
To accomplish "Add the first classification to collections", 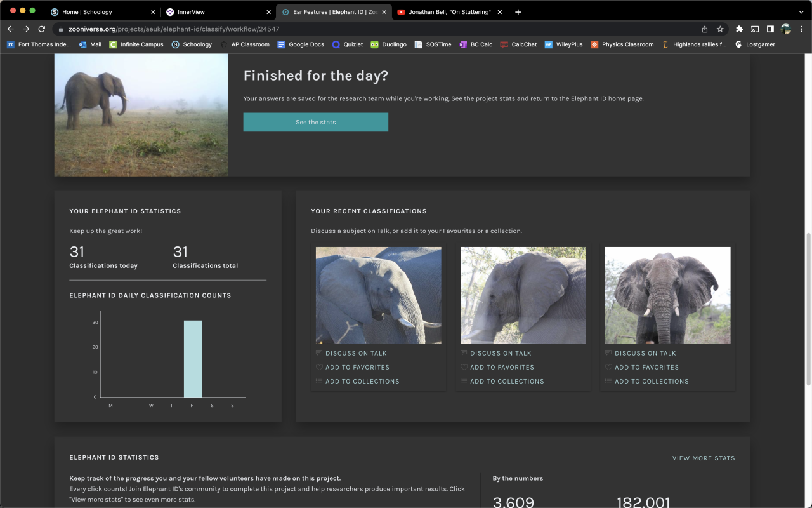I will [358, 381].
